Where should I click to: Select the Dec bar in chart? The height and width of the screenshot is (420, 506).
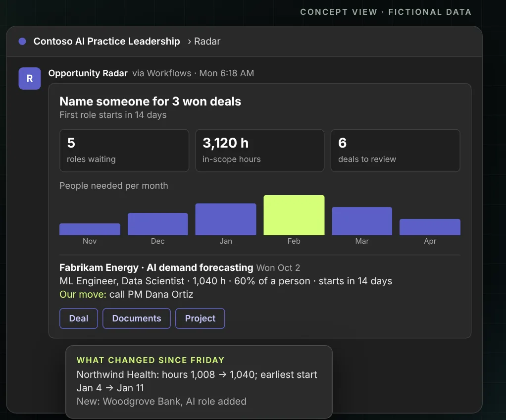(x=158, y=224)
